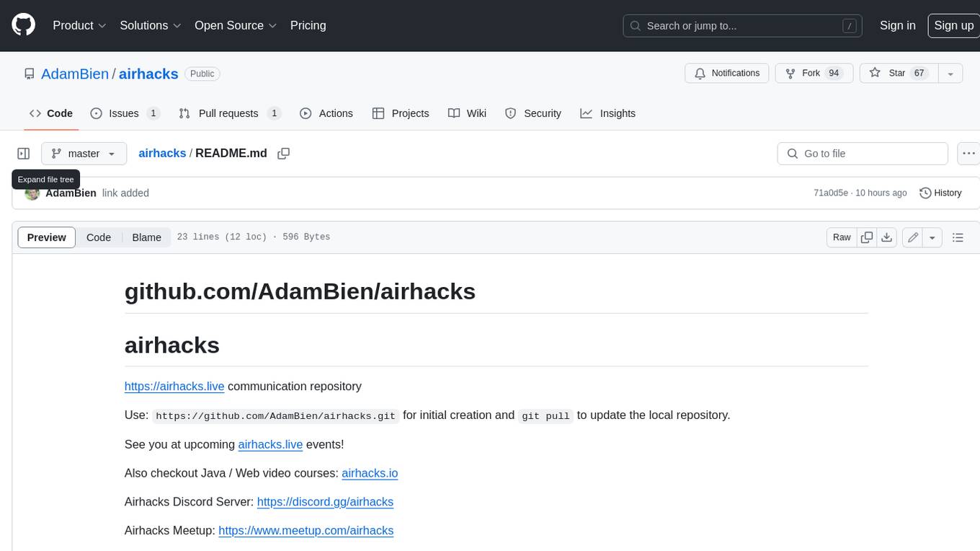The width and height of the screenshot is (980, 551).
Task: Open the airhacks.io courses link
Action: coord(370,473)
